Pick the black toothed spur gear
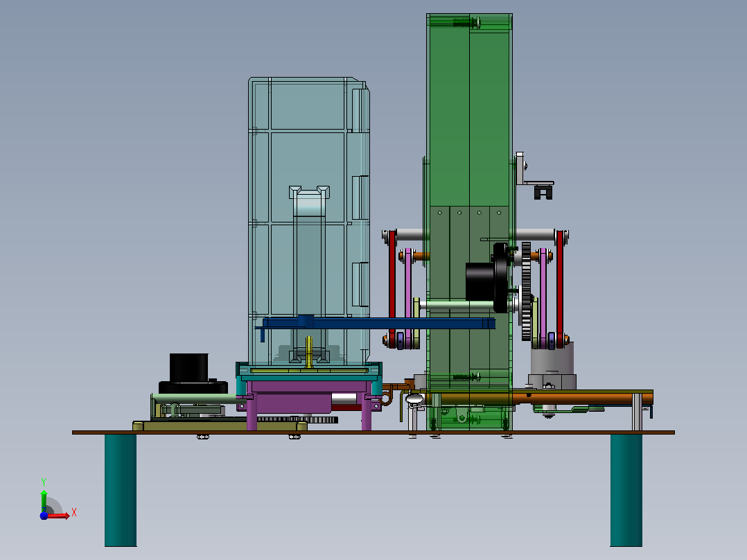The image size is (747, 560). (x=526, y=291)
